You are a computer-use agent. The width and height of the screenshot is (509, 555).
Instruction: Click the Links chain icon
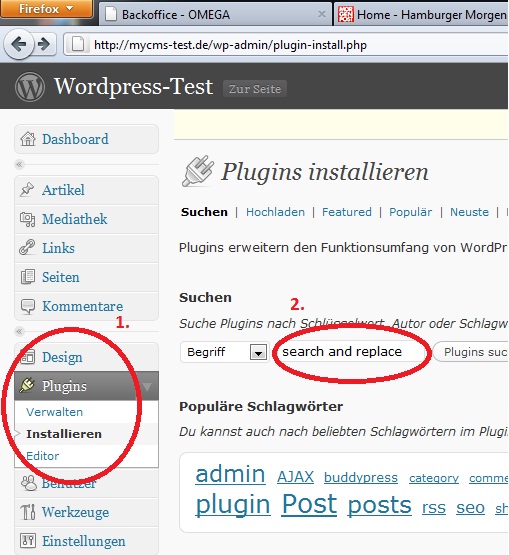pos(27,247)
